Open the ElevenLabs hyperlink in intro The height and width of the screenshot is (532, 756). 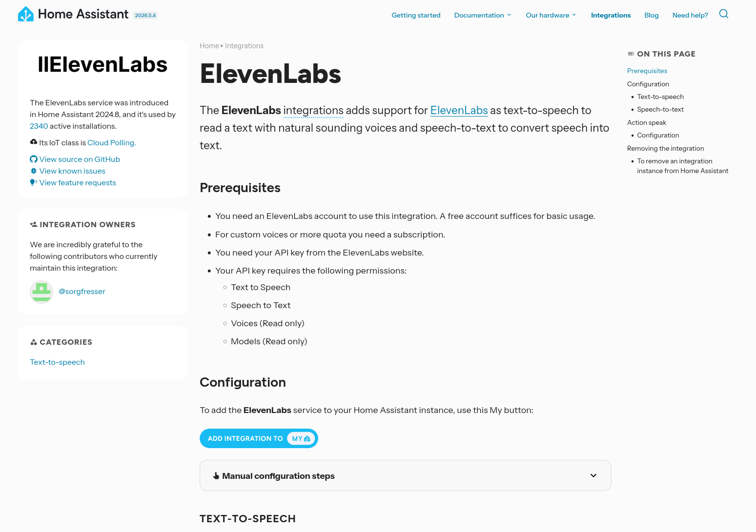[x=459, y=110]
